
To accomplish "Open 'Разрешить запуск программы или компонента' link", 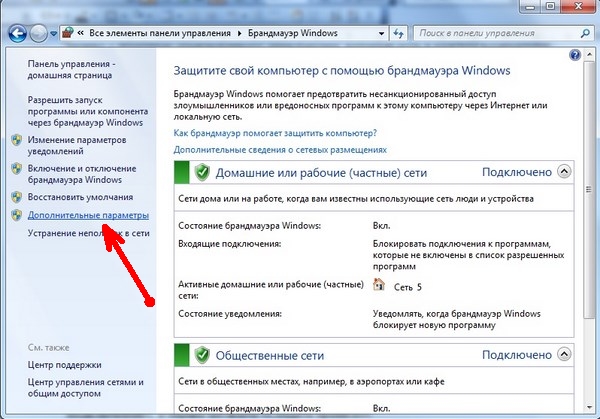I will [x=88, y=111].
